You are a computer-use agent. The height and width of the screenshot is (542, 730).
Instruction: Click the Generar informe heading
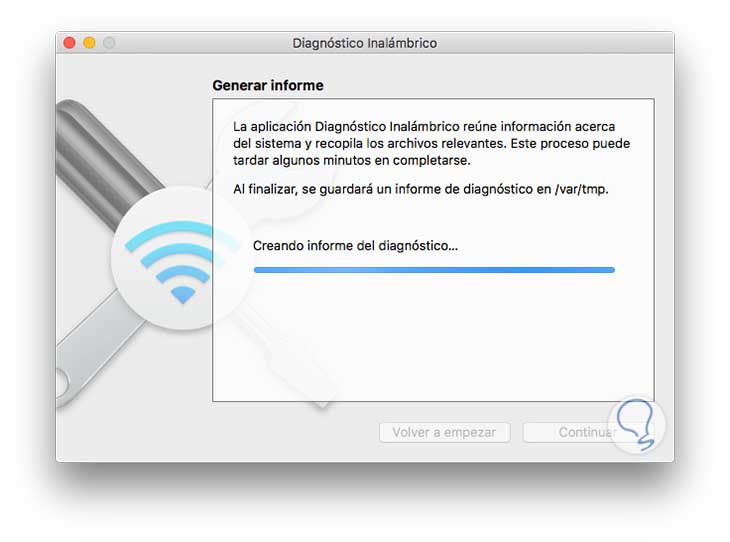[268, 85]
